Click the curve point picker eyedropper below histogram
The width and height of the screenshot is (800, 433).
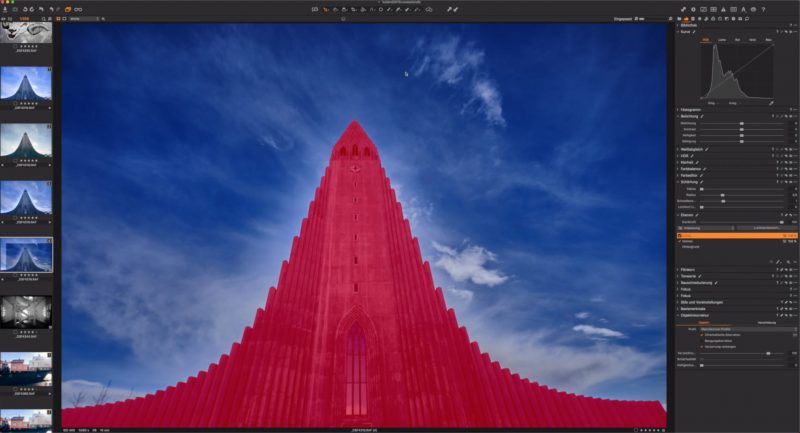click(771, 103)
